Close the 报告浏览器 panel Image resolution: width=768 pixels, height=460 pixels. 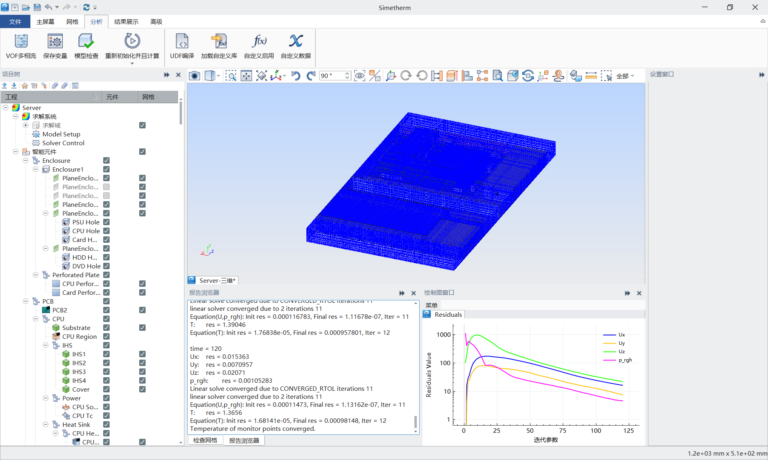click(x=413, y=293)
